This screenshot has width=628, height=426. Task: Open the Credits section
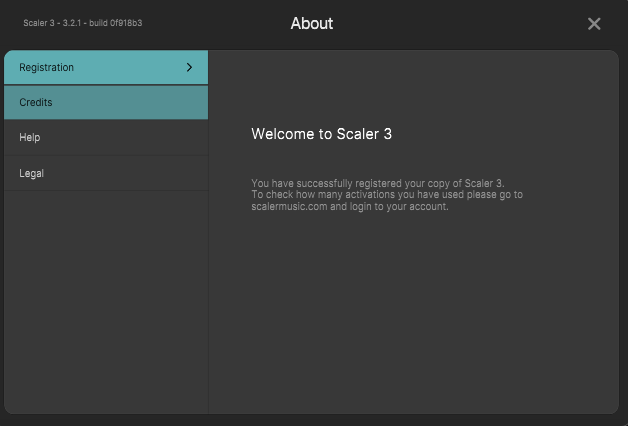tap(106, 102)
